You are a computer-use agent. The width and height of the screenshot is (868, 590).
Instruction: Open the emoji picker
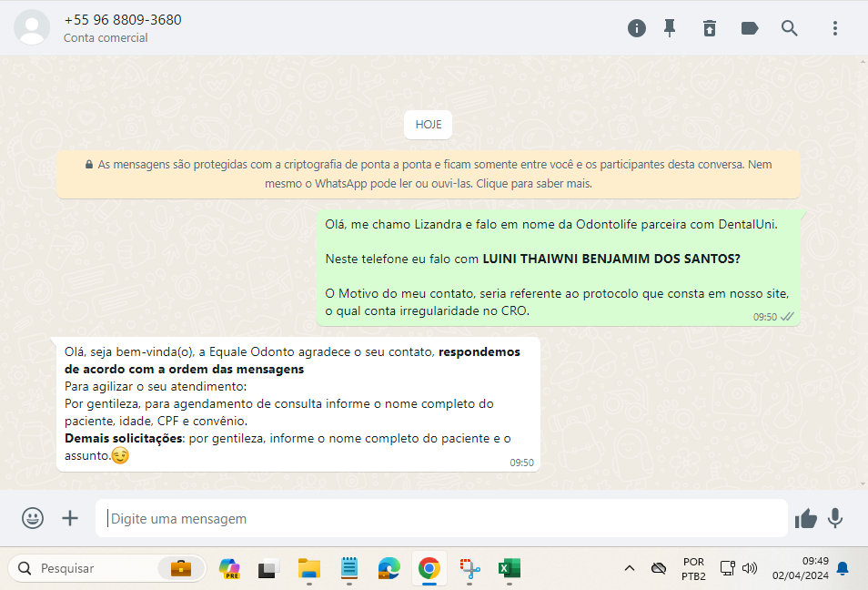click(33, 518)
